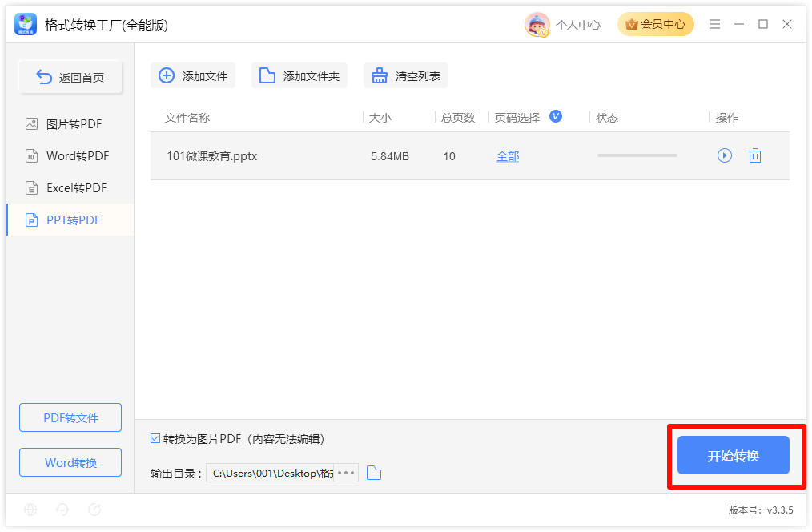Click the 页码选择 column header
This screenshot has height=532, width=812.
tap(517, 118)
